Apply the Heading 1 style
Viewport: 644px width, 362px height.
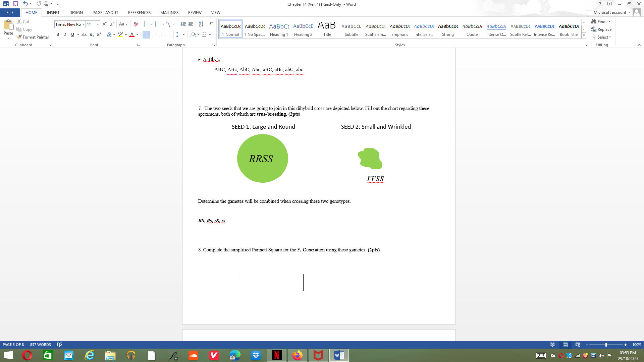279,29
